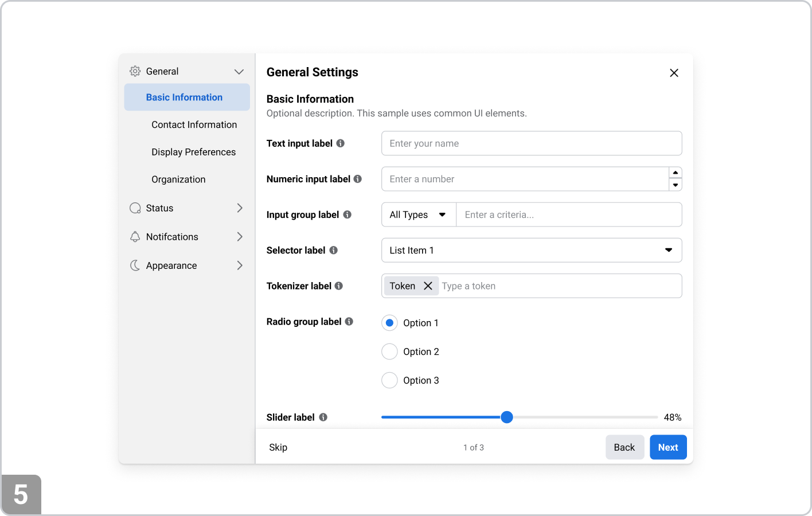Open the List Item 1 selector dropdown
Image resolution: width=812 pixels, height=516 pixels.
coord(531,250)
